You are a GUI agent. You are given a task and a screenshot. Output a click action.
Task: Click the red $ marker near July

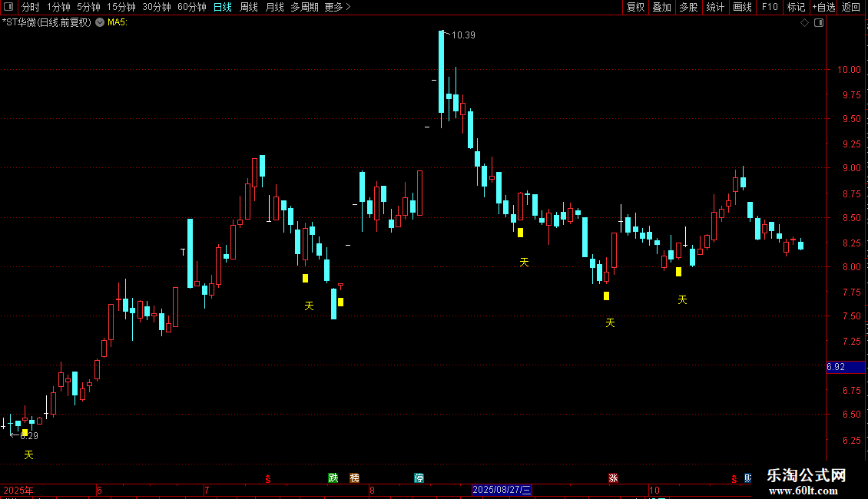pos(268,479)
